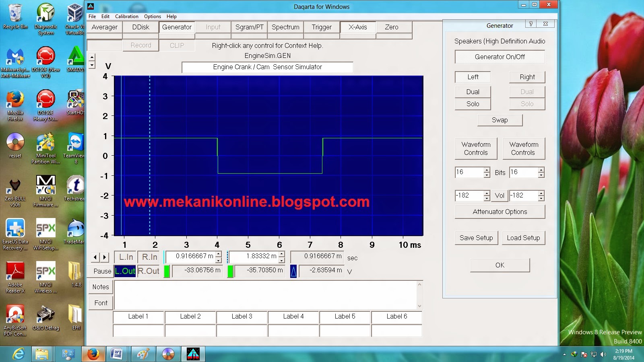
Task: Select the L.Out channel readout button
Action: 125,271
